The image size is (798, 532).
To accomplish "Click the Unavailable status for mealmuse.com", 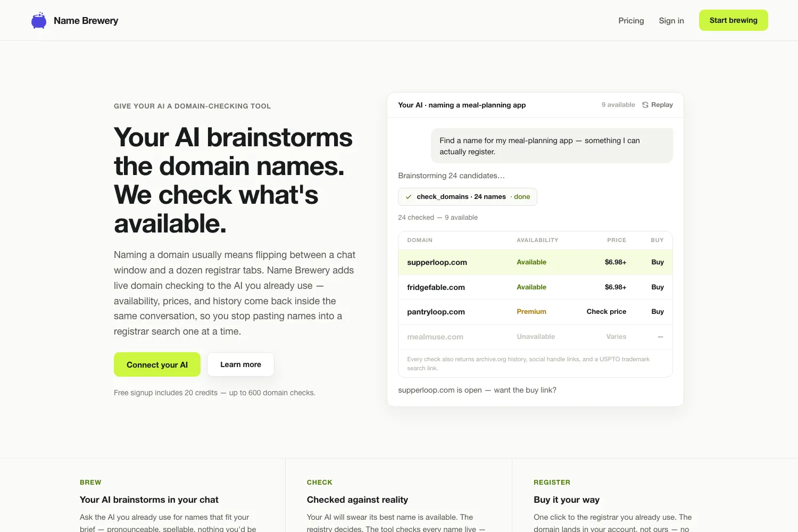I will 536,336.
